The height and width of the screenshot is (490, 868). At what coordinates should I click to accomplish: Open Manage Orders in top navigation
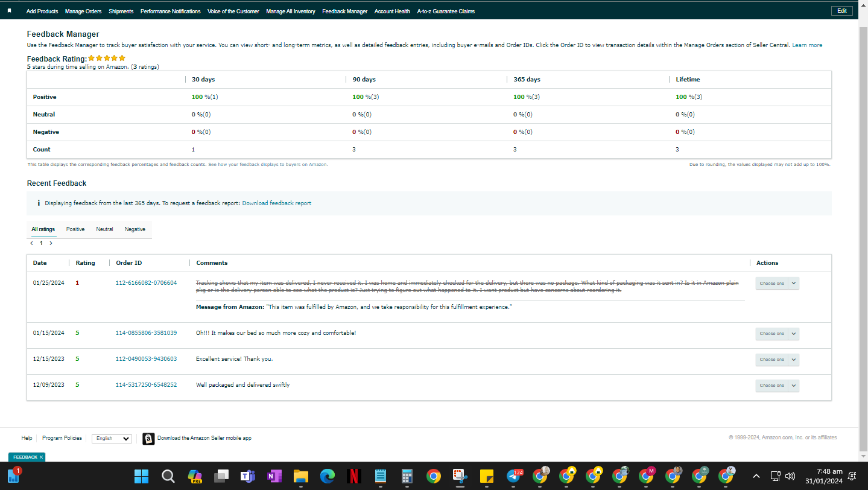pos(83,11)
